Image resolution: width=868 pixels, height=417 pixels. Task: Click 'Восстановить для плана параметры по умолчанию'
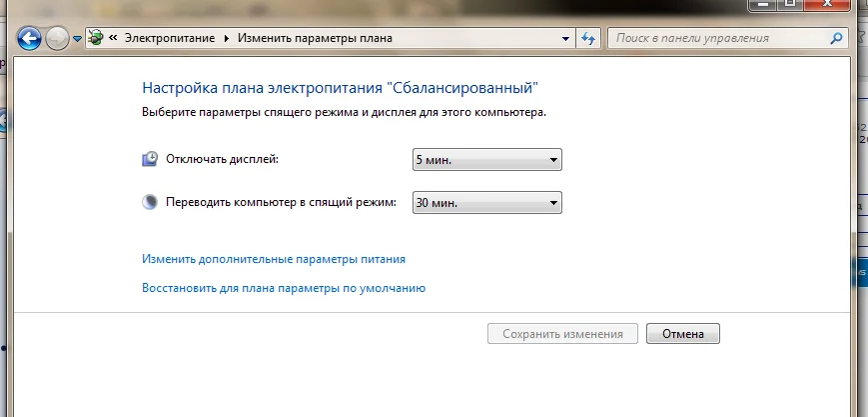pos(284,288)
